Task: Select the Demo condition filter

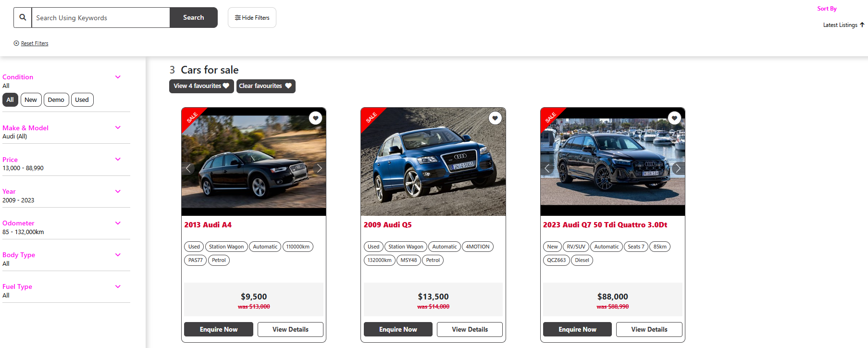Action: coord(56,100)
